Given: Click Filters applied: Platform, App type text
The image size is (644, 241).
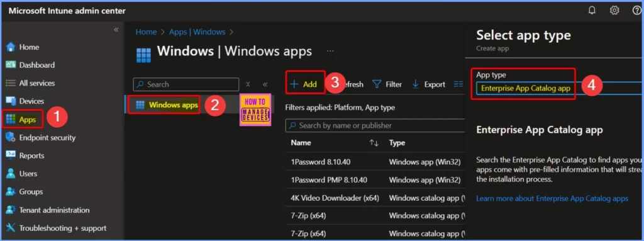Looking at the screenshot, I should (340, 108).
